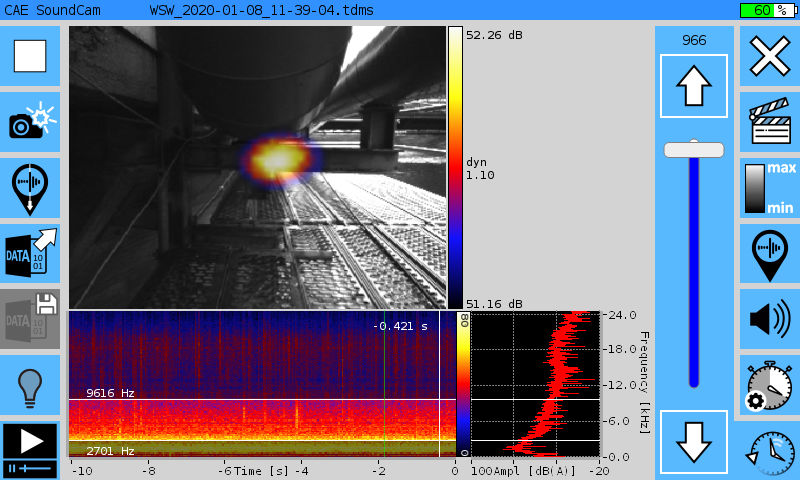Open the video clapperboard icon
Viewport: 800px width, 480px height.
tap(769, 121)
